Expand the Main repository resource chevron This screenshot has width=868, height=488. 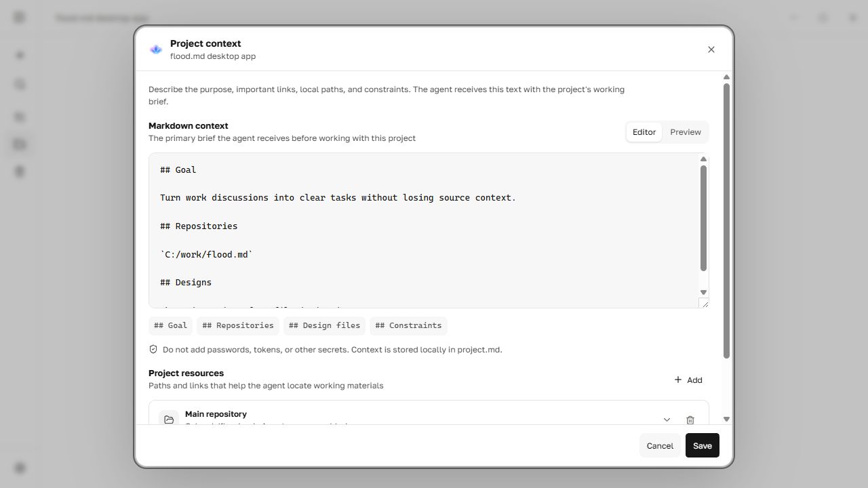coord(667,420)
